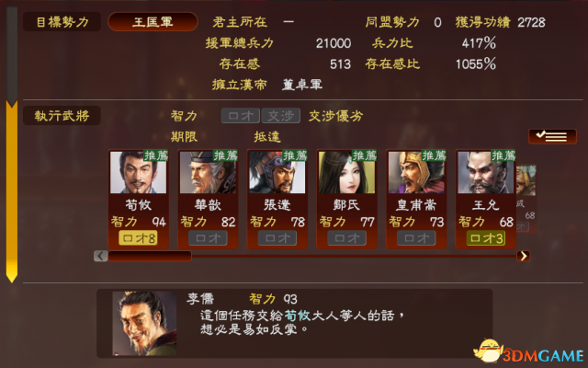Select officer 華歆 portrait card

208,199
